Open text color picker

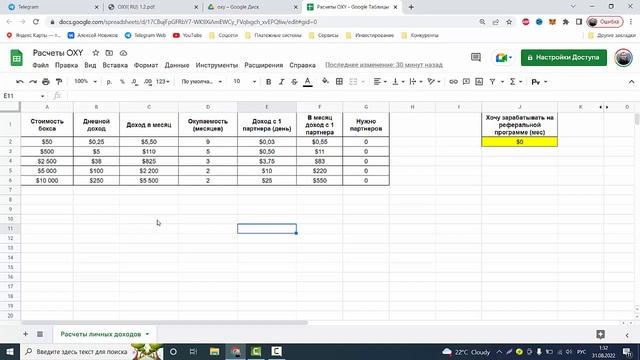click(x=308, y=82)
